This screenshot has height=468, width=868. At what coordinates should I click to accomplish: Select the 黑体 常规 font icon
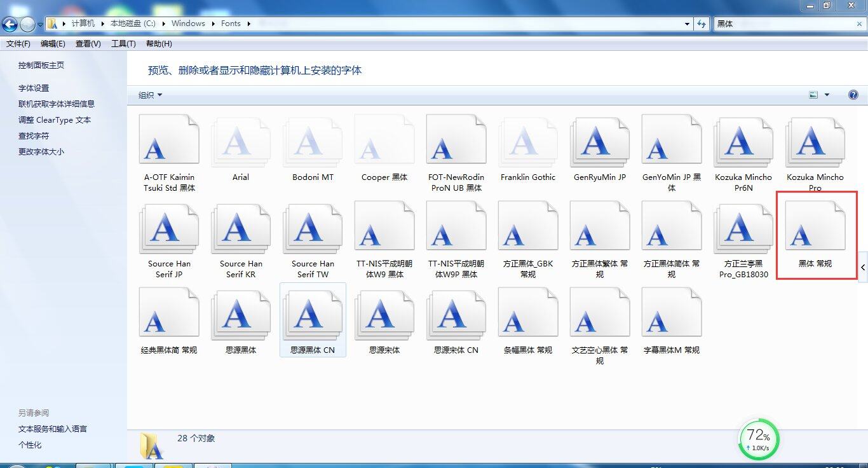tap(815, 227)
